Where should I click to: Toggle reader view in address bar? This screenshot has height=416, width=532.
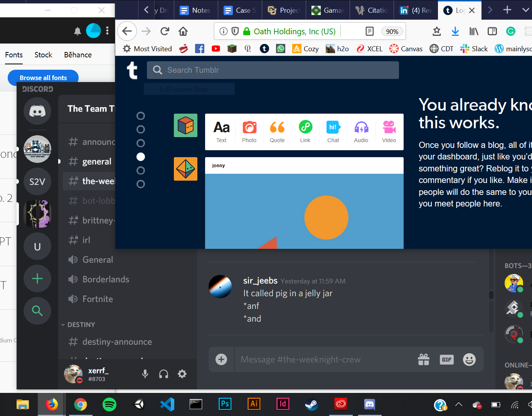pyautogui.click(x=369, y=31)
